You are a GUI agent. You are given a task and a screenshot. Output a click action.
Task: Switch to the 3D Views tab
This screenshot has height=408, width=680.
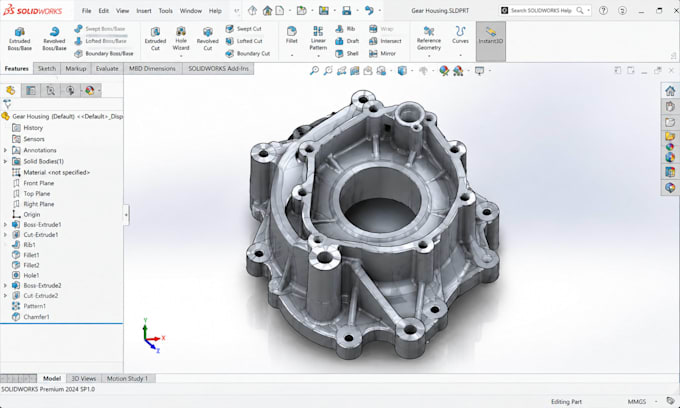point(83,379)
